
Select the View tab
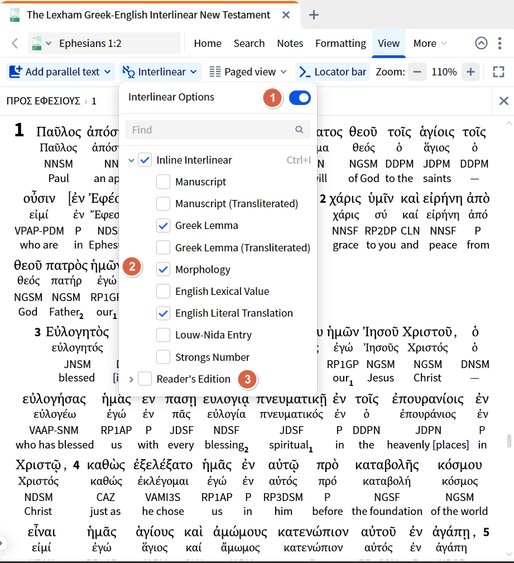[x=388, y=43]
